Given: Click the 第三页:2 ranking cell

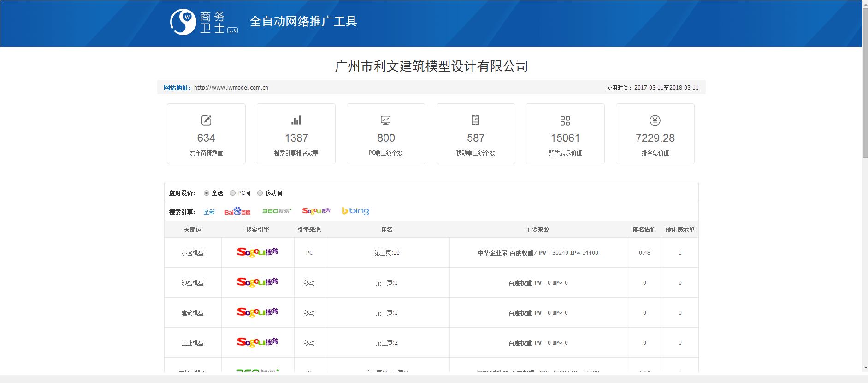Looking at the screenshot, I should point(387,343).
